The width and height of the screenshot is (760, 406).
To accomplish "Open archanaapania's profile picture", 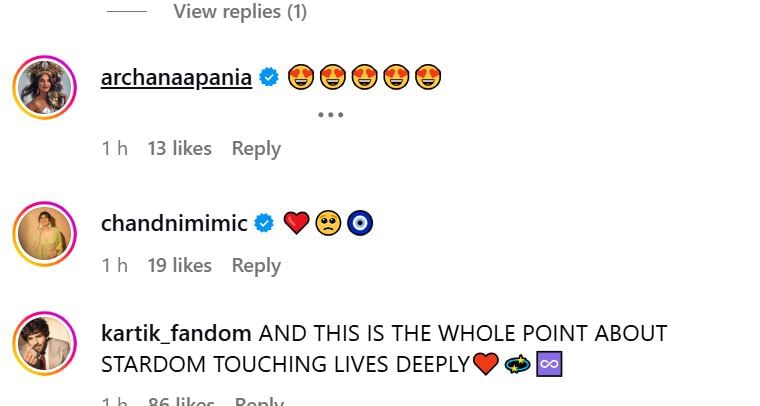I will 45,88.
